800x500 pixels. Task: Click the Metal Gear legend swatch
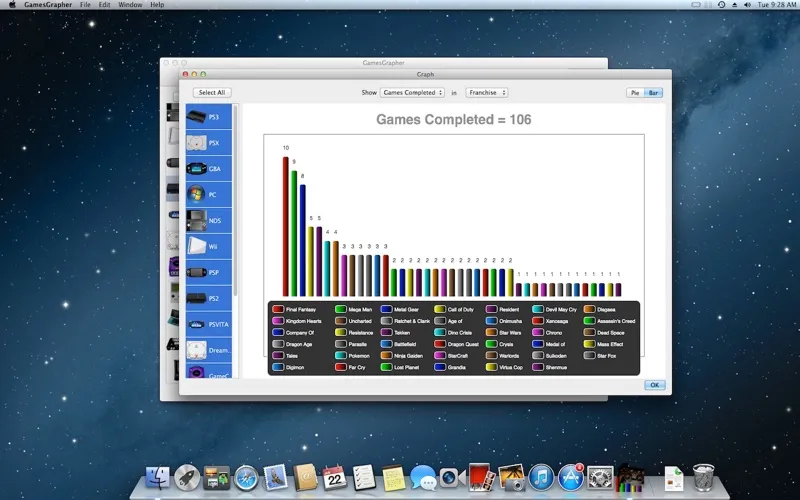pyautogui.click(x=386, y=309)
